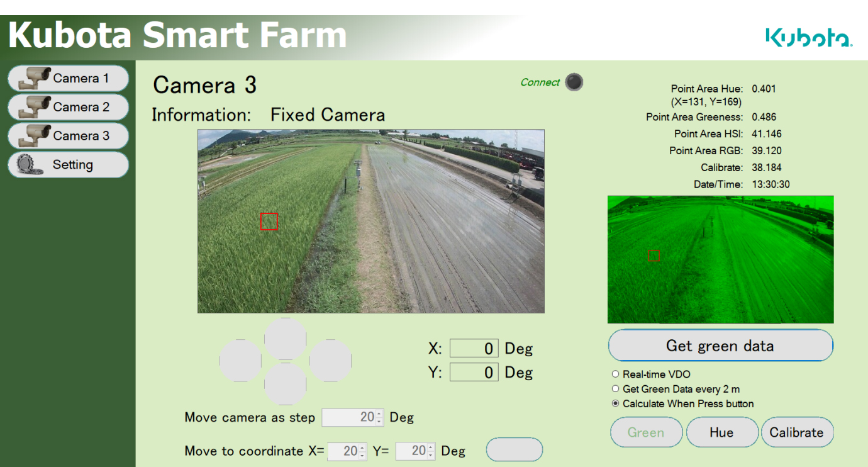Select the Real-time VDO option
The image size is (868, 467).
(651, 374)
